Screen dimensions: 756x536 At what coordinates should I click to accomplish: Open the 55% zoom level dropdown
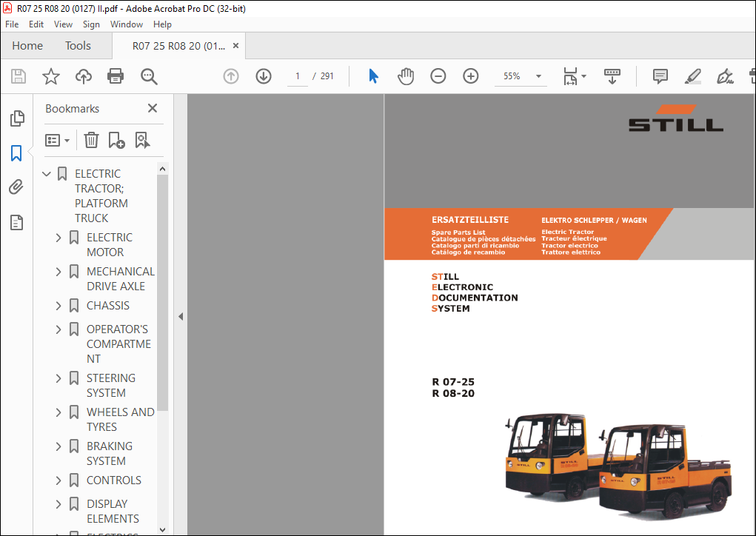(538, 76)
